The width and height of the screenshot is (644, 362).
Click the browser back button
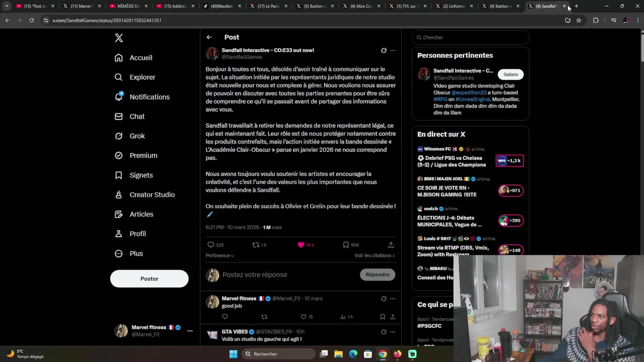(7, 20)
